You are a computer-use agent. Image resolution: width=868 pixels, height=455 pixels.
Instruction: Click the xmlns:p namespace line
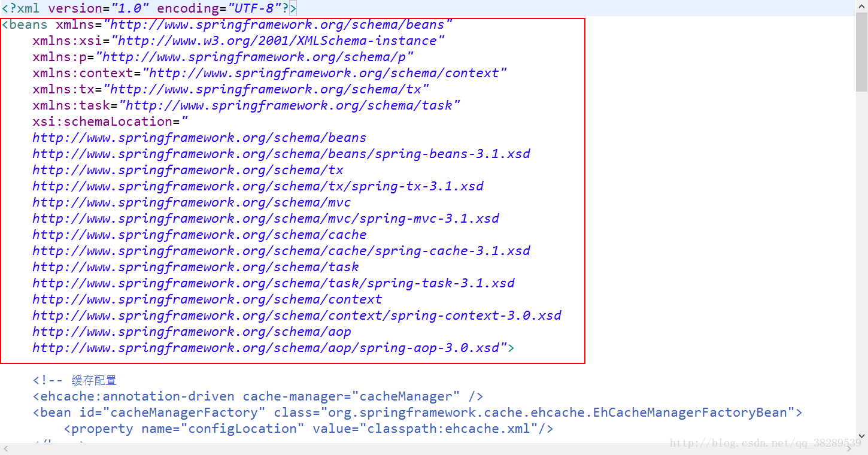(x=223, y=57)
